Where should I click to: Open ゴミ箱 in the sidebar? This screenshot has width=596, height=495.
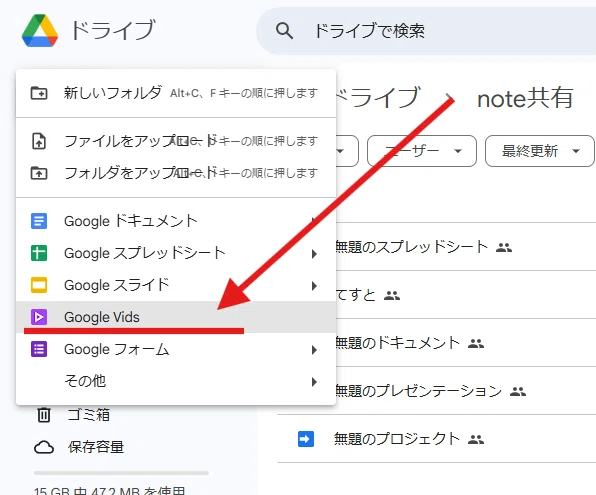coord(88,414)
